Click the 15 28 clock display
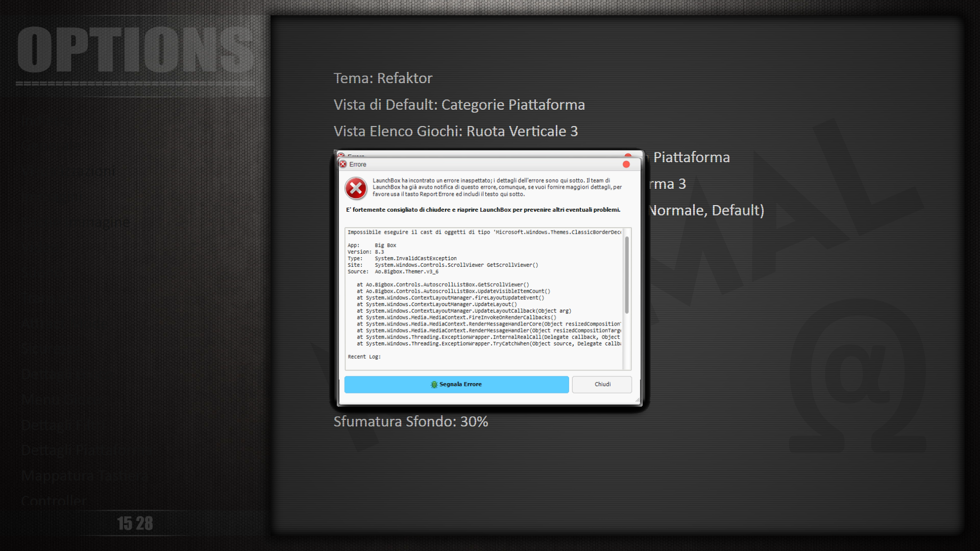 (x=135, y=523)
